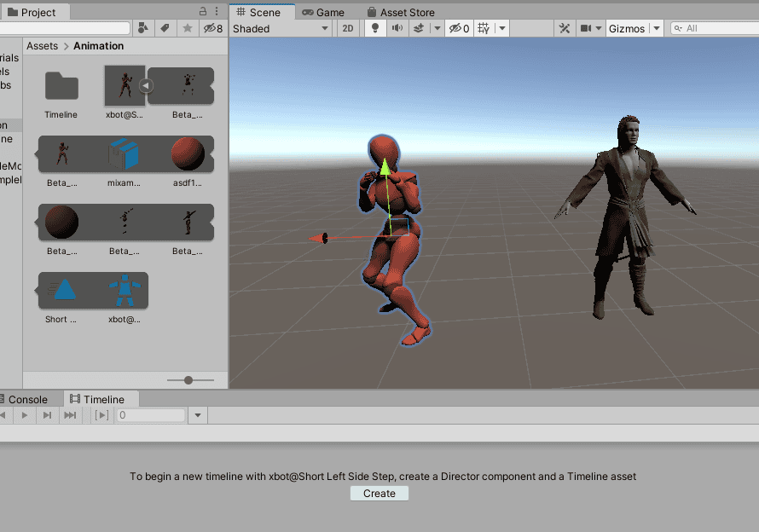Viewport: 759px width, 532px height.
Task: Click the favorites star icon in Project toolbar
Action: tap(187, 28)
